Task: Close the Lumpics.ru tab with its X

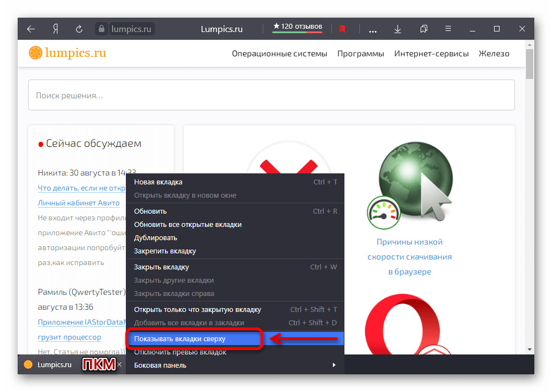Action: click(119, 364)
